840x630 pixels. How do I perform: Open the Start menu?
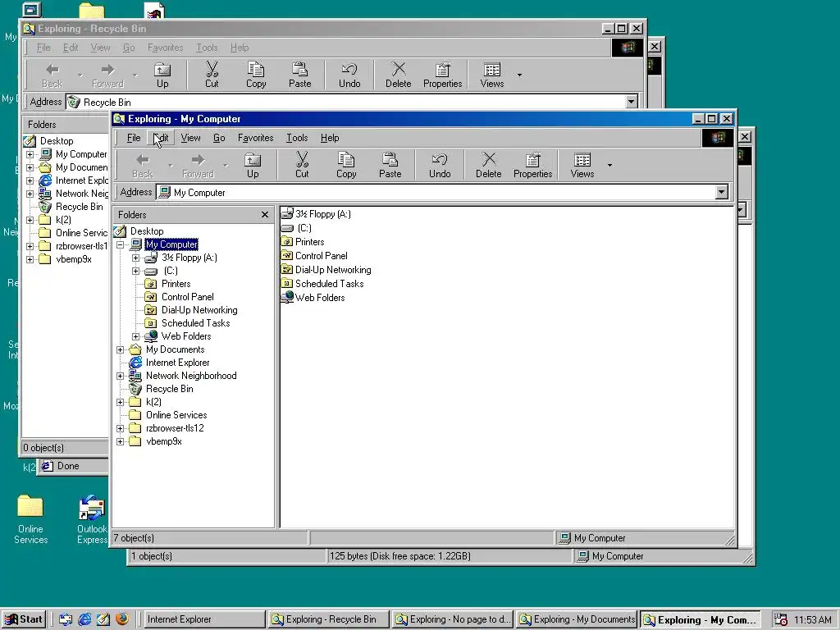click(x=24, y=619)
